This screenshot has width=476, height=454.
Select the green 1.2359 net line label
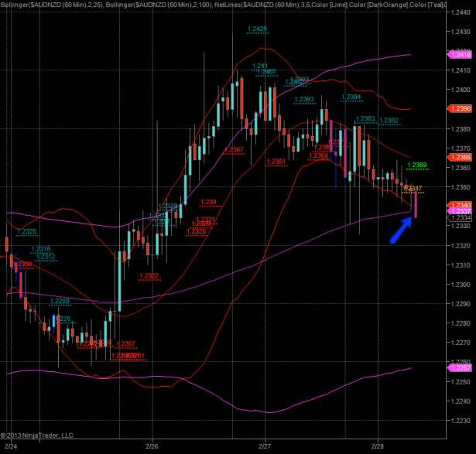[418, 165]
